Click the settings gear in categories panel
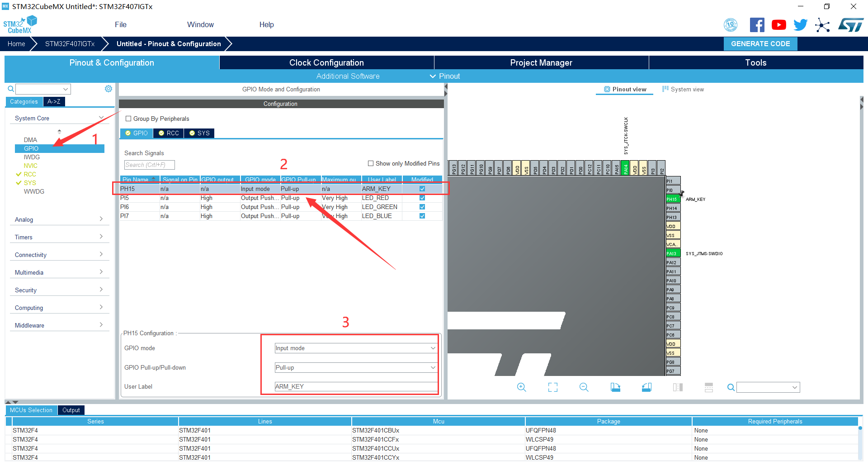 point(108,89)
